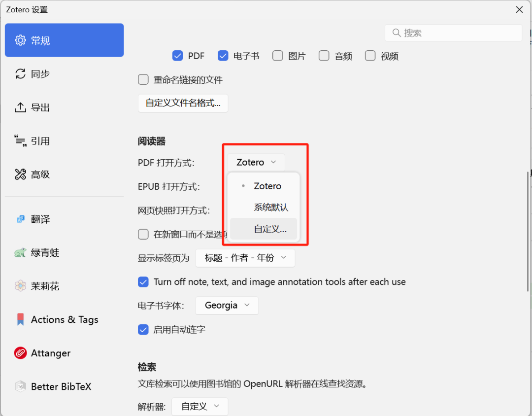This screenshot has height=416, width=532.
Task: Enable the 重命名链接的文件 checkbox
Action: pos(143,80)
